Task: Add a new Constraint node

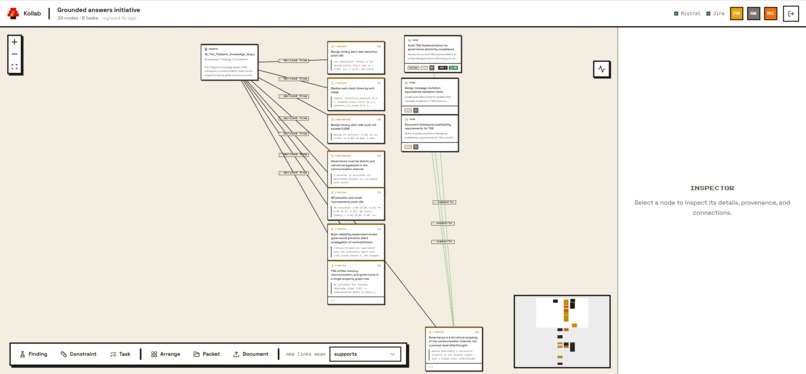Action: pyautogui.click(x=78, y=354)
